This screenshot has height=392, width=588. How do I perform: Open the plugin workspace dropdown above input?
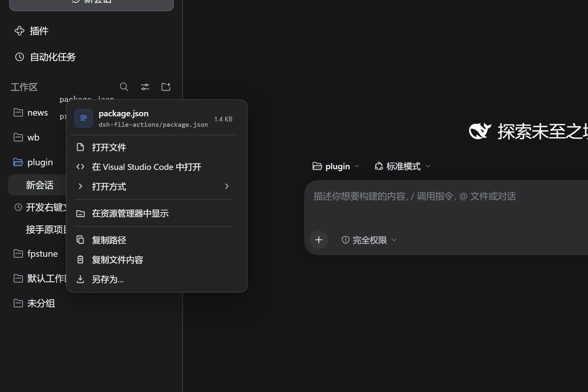(x=336, y=166)
